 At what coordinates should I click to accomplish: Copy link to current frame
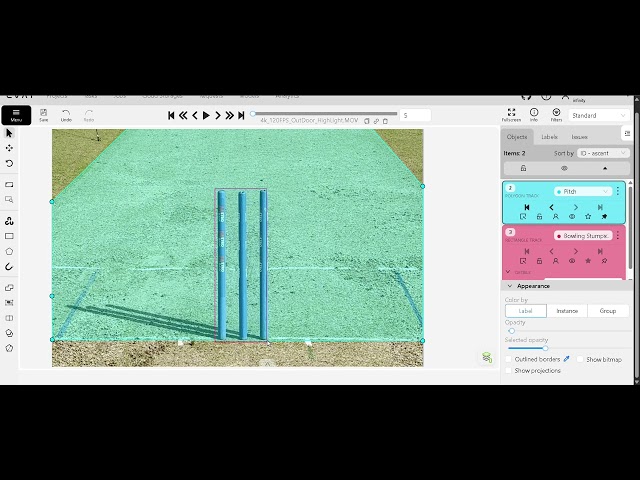(376, 121)
